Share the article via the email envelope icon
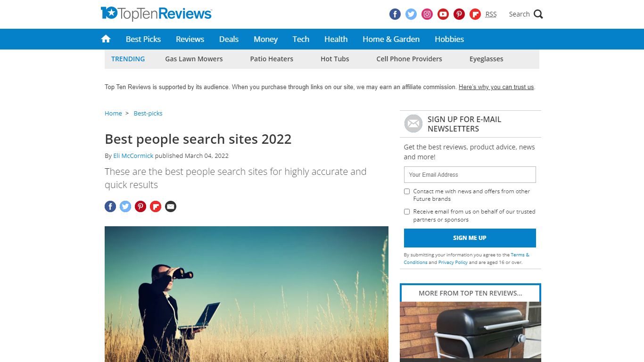 click(x=171, y=206)
